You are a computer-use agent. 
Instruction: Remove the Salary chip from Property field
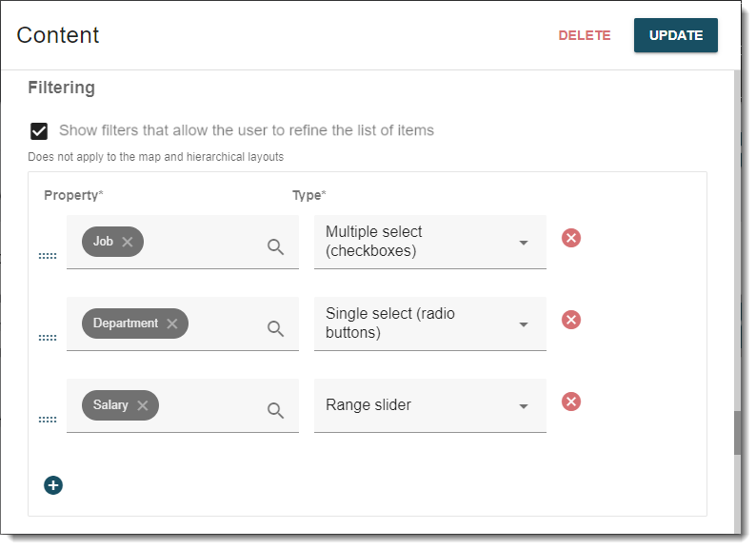pyautogui.click(x=143, y=408)
